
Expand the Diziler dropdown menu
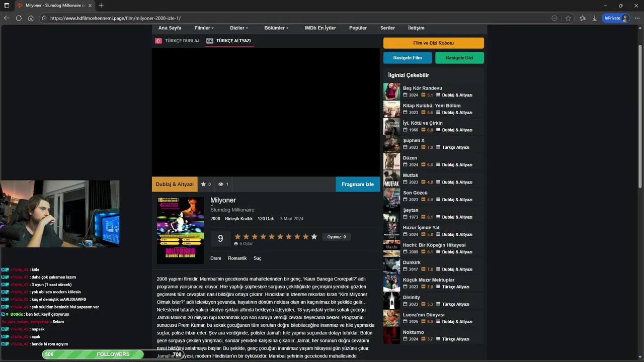[239, 28]
